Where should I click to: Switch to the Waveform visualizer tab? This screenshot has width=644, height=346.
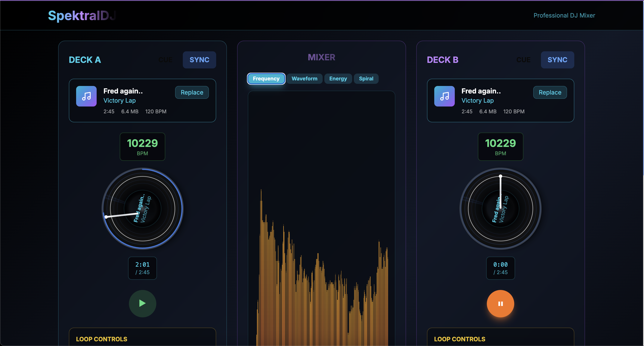click(x=304, y=78)
